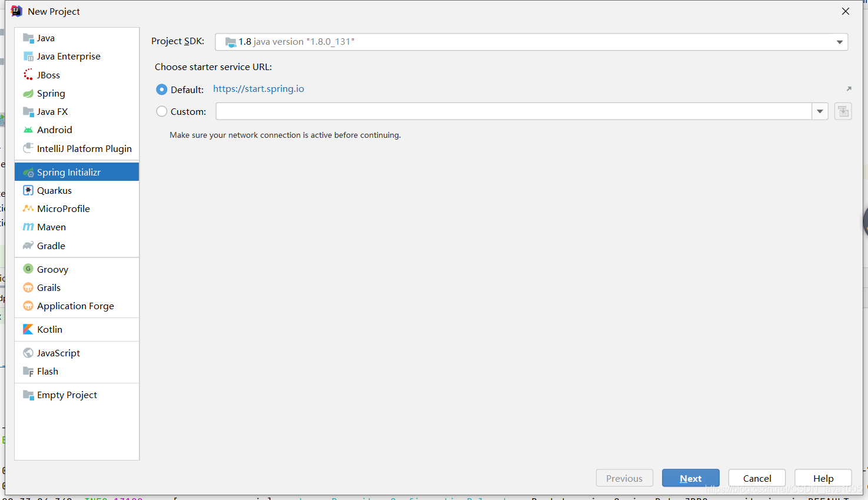The width and height of the screenshot is (868, 500).
Task: Pick IntelliJ Platform Plugin icon
Action: 28,148
